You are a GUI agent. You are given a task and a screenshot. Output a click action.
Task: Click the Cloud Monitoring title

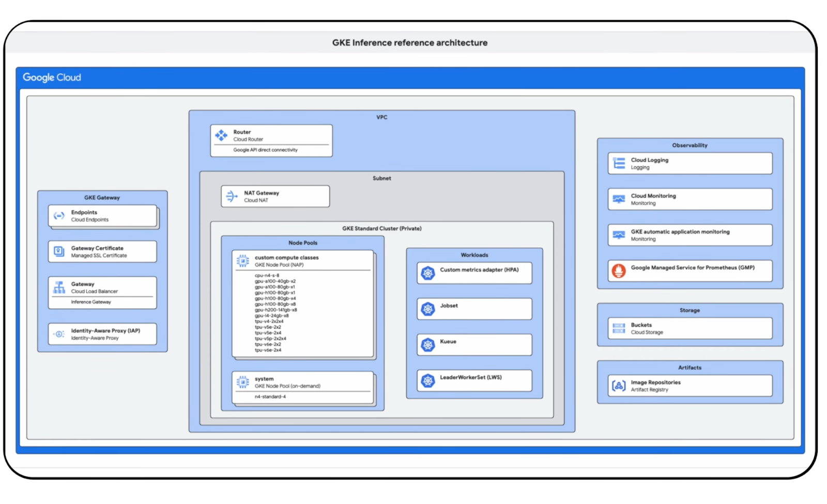point(653,196)
